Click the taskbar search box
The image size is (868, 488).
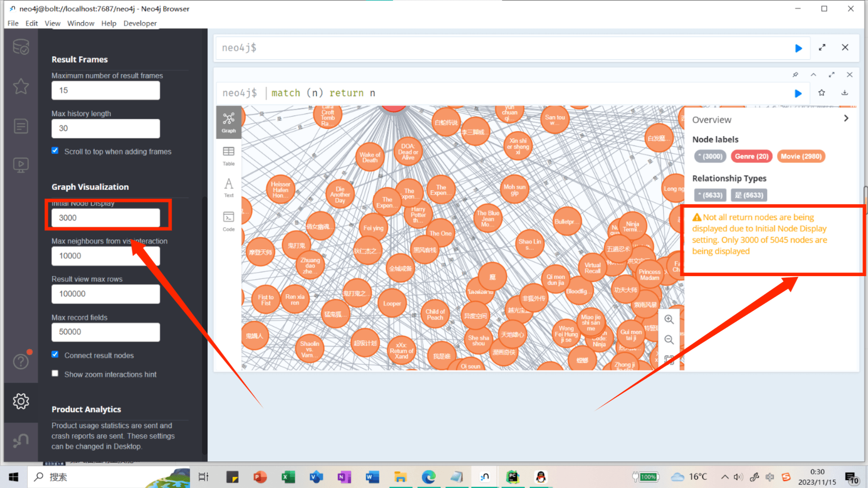point(108,477)
